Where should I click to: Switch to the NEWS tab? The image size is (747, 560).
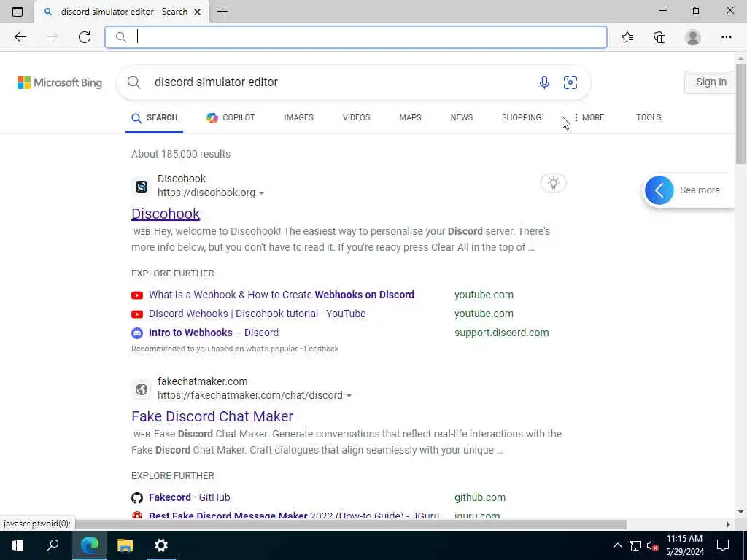[462, 117]
